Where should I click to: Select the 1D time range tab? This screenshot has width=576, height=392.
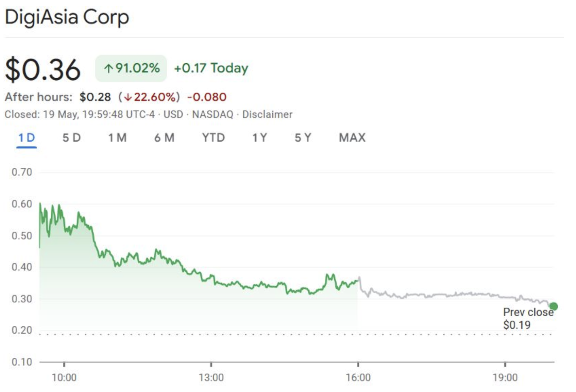(x=27, y=138)
